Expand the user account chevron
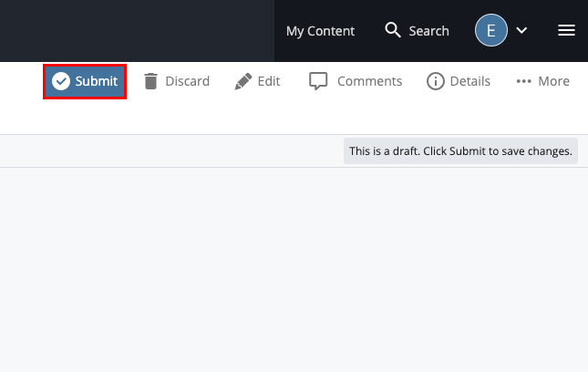Image resolution: width=588 pixels, height=372 pixels. point(521,30)
